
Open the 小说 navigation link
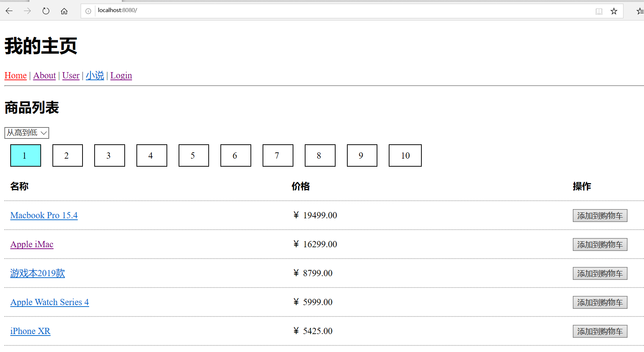pyautogui.click(x=95, y=75)
